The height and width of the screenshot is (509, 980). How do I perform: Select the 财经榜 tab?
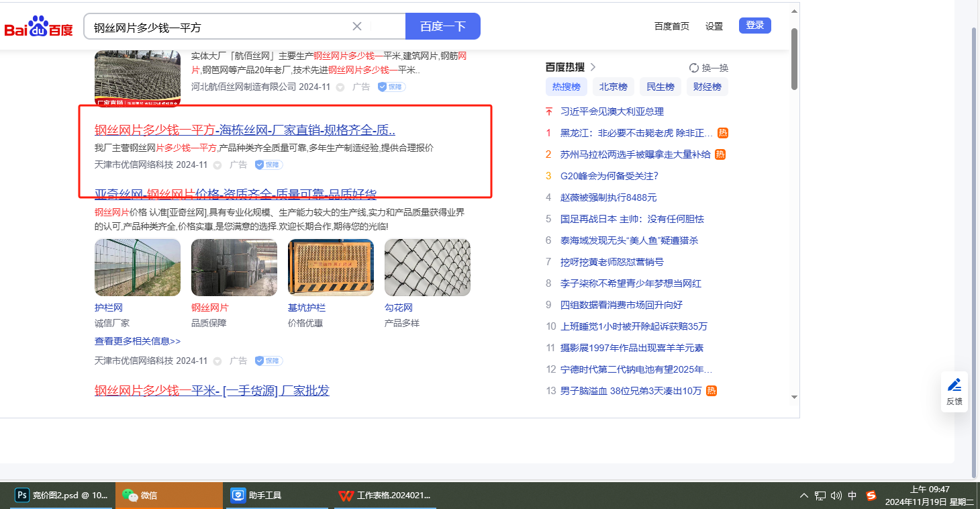click(707, 87)
